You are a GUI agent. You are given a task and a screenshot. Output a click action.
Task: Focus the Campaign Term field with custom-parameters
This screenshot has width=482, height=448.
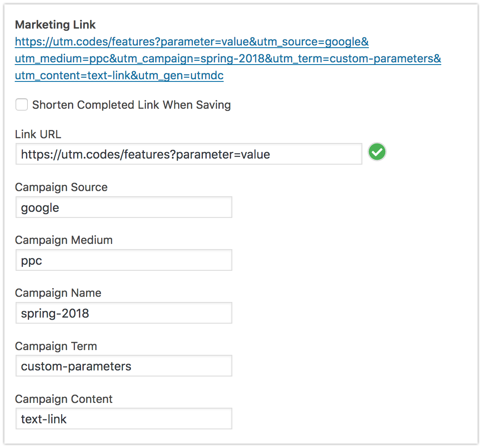coord(124,366)
